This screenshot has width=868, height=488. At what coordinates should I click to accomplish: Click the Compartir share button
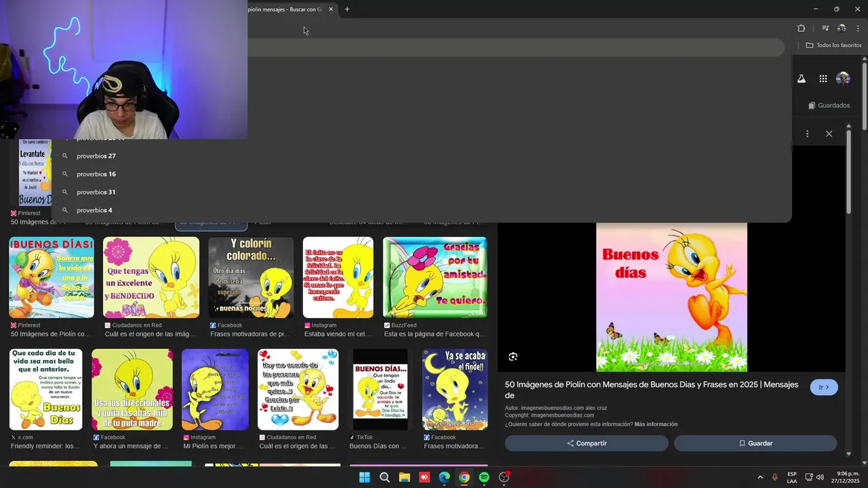pos(587,443)
